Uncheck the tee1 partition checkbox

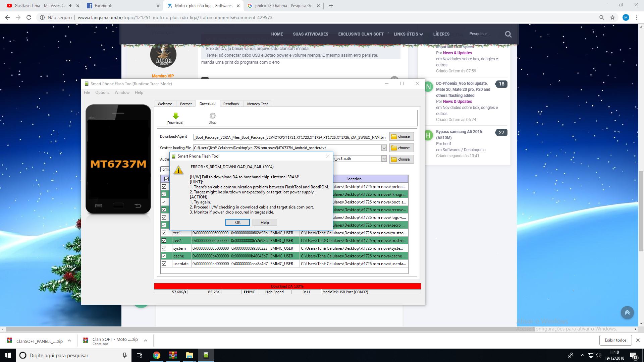click(x=164, y=233)
